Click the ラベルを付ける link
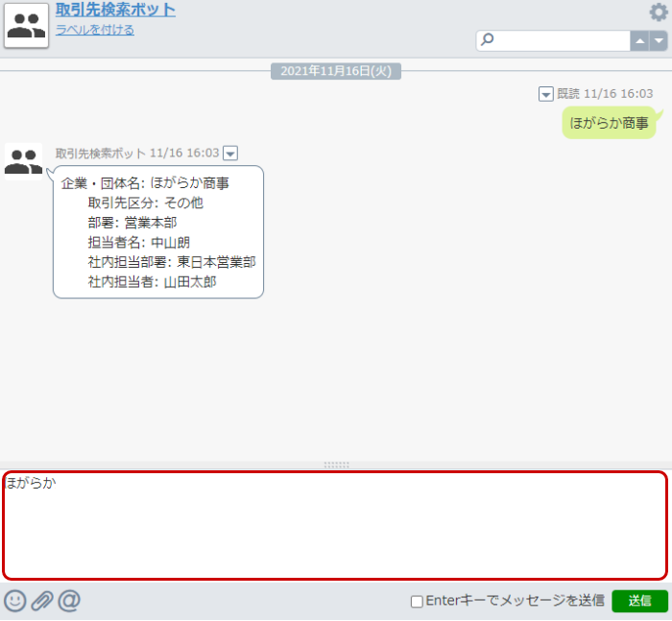Image resolution: width=672 pixels, height=621 pixels. click(x=95, y=30)
